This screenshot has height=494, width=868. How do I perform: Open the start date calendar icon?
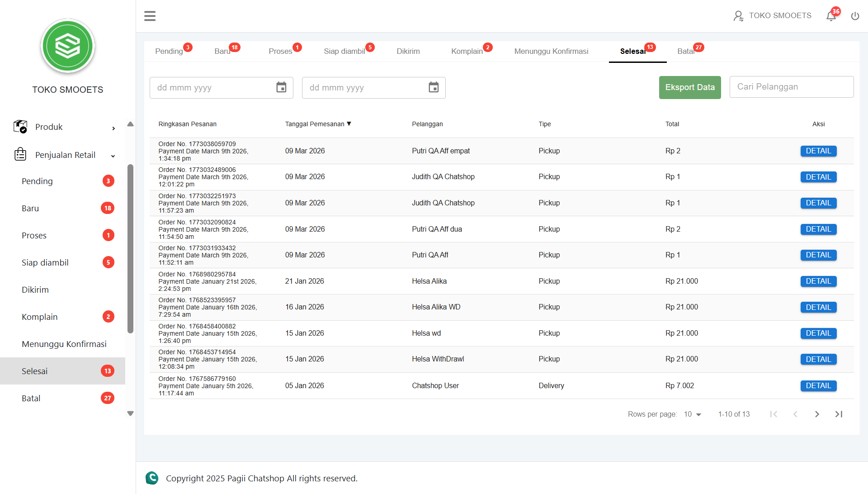click(x=281, y=87)
